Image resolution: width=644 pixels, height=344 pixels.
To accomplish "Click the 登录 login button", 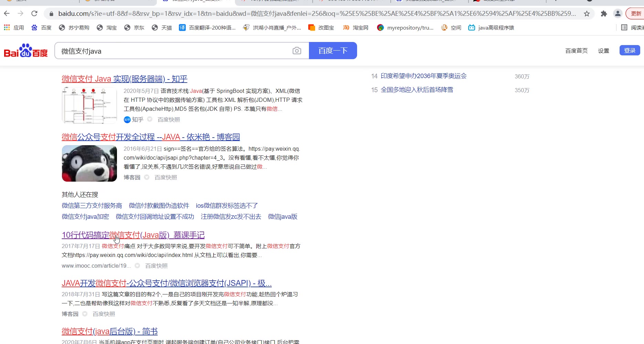I will [630, 50].
